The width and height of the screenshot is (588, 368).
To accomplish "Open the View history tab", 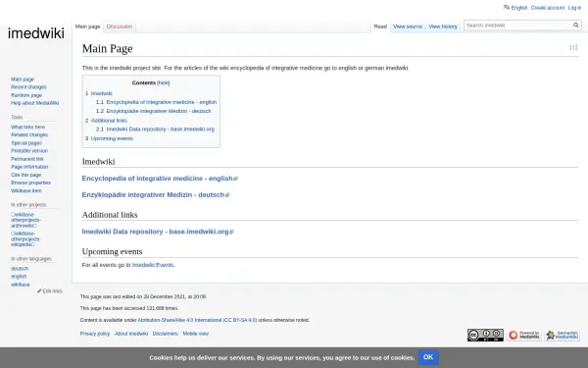I will click(x=443, y=26).
